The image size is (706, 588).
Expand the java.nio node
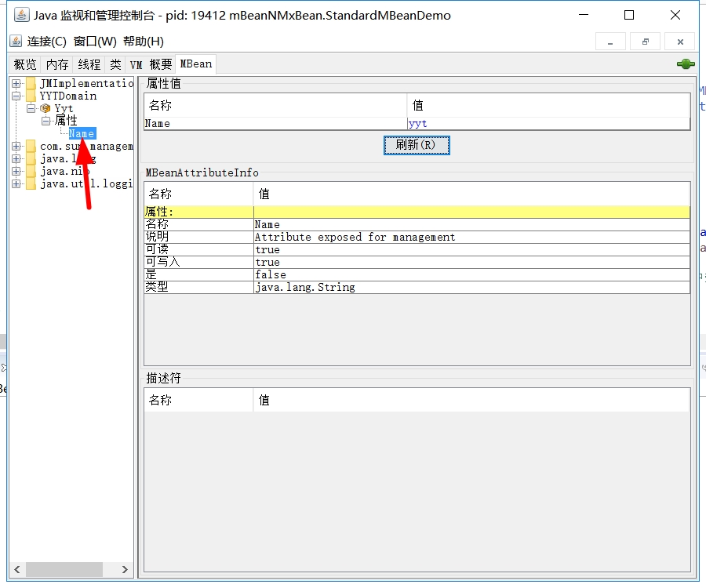[x=17, y=171]
